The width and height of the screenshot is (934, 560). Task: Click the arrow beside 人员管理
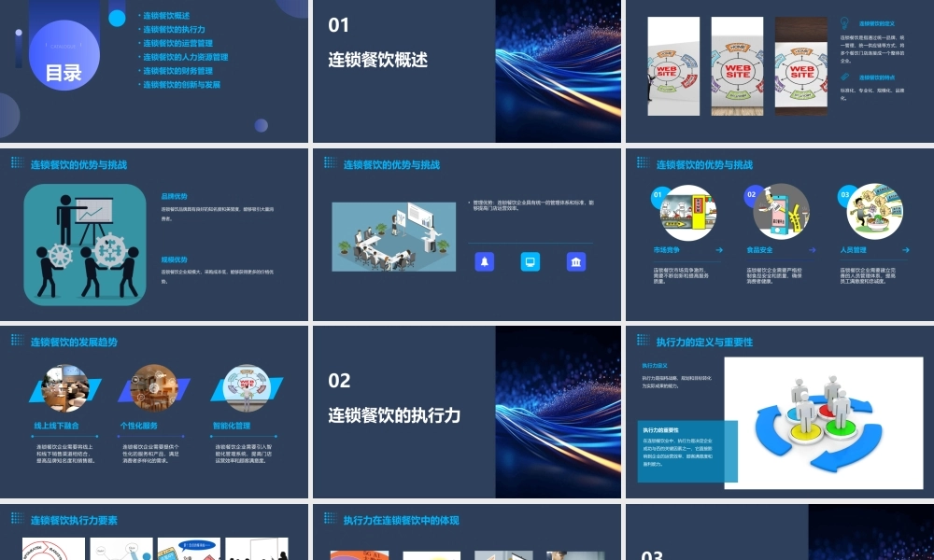(905, 250)
